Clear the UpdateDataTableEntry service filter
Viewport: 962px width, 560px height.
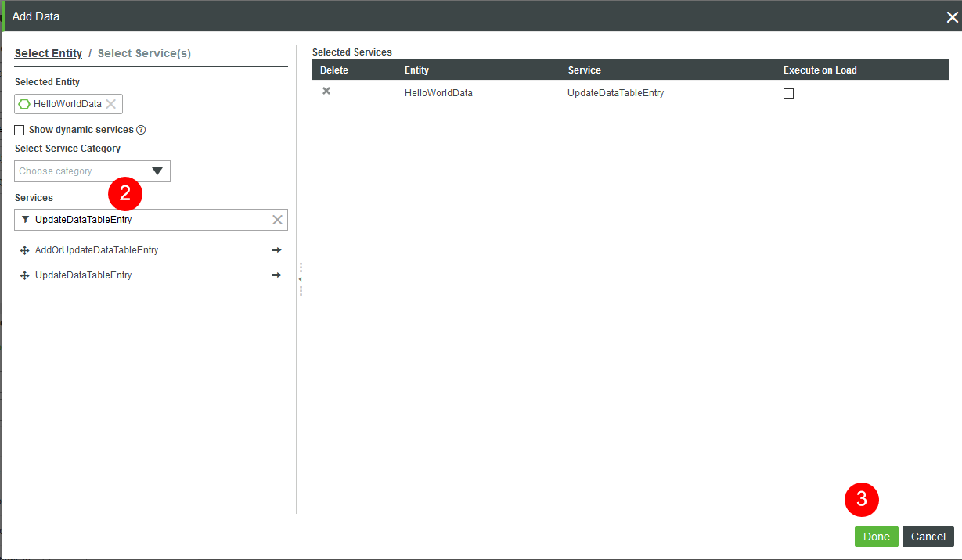(x=277, y=220)
